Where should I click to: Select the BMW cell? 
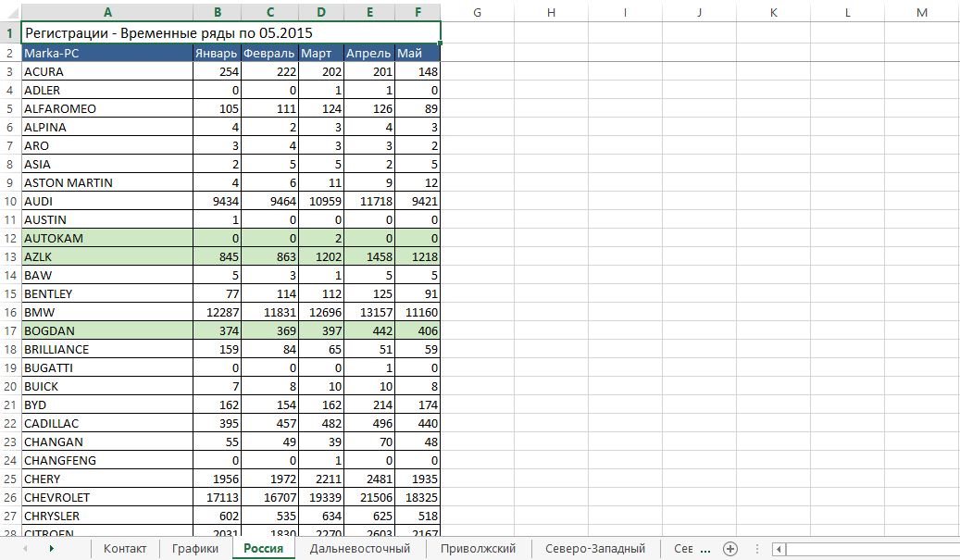click(107, 312)
